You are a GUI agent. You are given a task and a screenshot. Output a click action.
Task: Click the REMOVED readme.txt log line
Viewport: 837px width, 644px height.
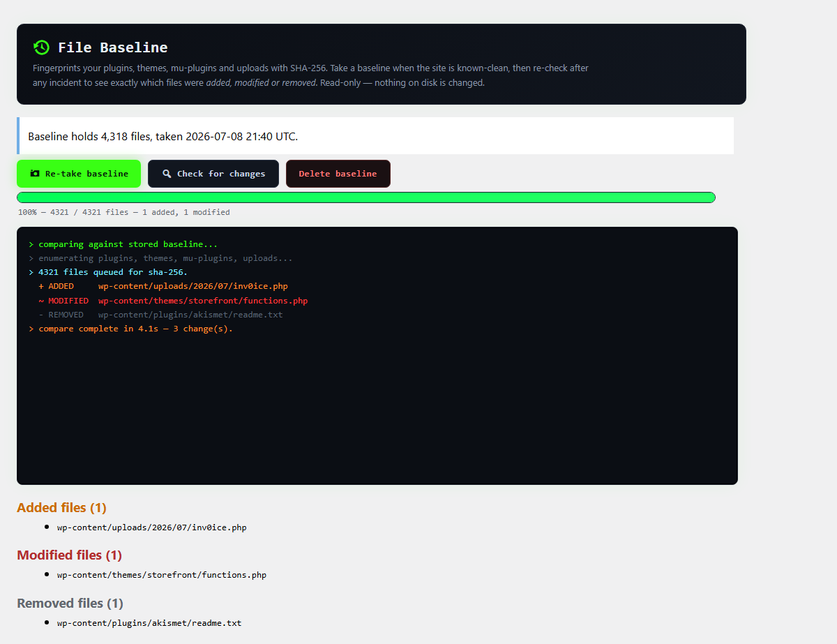point(160,315)
